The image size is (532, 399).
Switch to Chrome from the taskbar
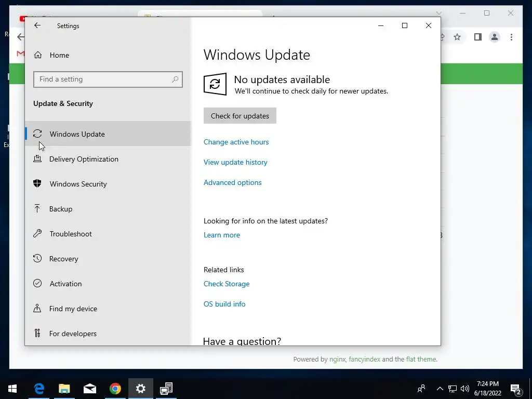pos(115,389)
